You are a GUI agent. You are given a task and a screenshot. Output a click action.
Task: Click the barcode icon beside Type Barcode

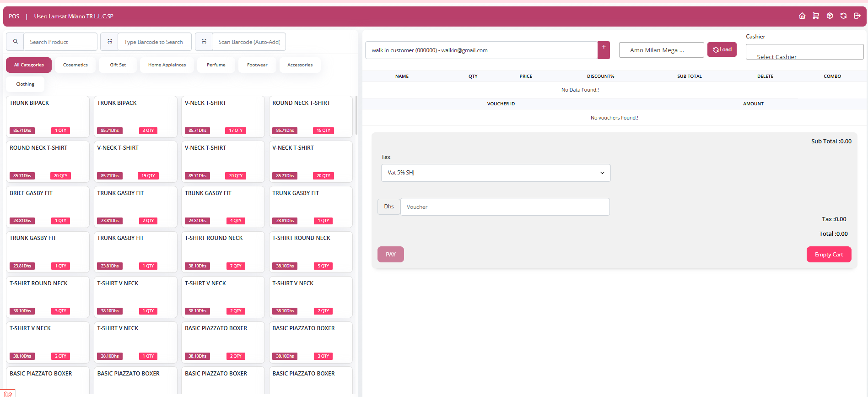tap(109, 42)
